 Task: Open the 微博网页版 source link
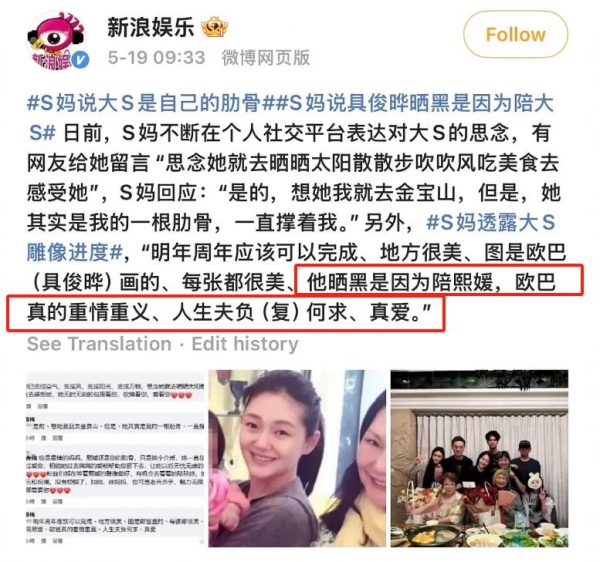point(266,58)
